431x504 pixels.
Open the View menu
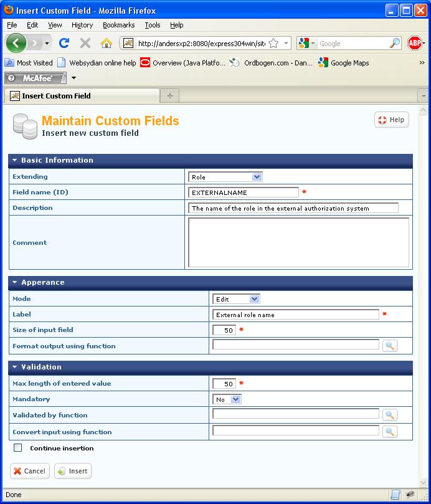[x=55, y=25]
